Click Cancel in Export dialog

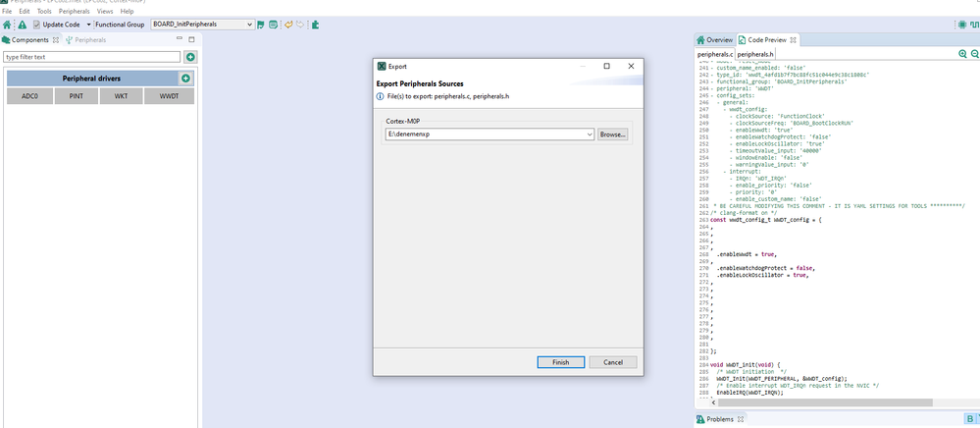(x=613, y=362)
